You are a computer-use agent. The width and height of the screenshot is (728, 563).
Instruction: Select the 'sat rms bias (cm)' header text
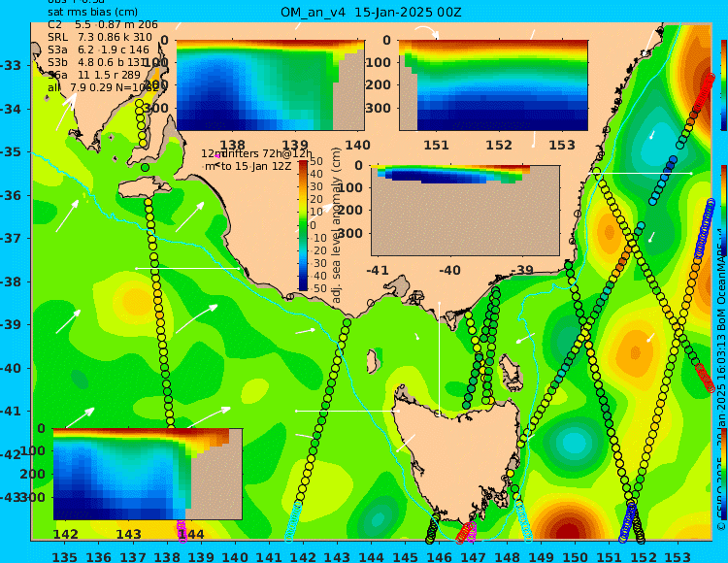pyautogui.click(x=92, y=13)
